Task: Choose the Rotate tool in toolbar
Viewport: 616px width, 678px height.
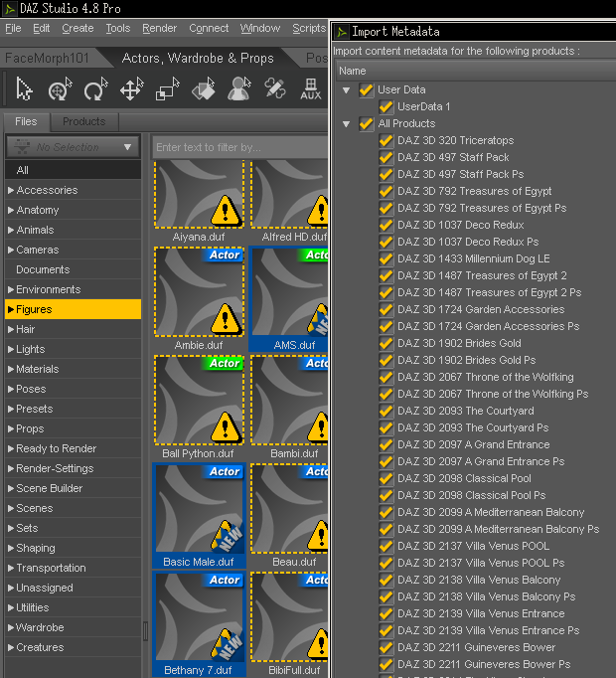Action: tap(95, 89)
